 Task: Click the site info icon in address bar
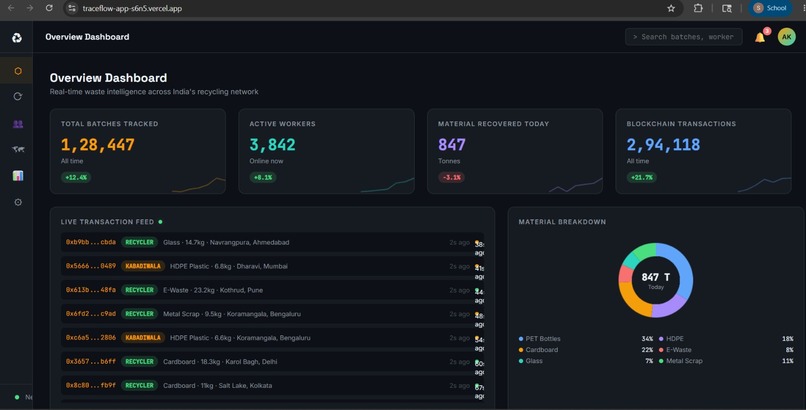pos(72,8)
